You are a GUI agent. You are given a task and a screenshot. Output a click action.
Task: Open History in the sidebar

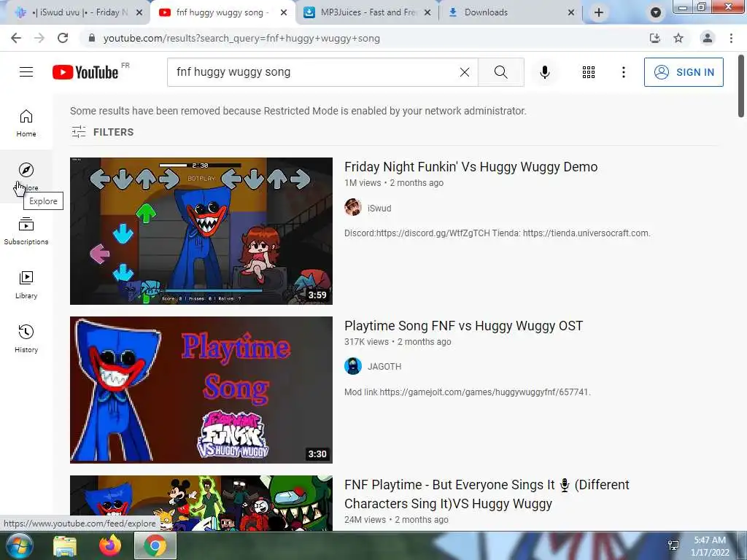(x=26, y=338)
